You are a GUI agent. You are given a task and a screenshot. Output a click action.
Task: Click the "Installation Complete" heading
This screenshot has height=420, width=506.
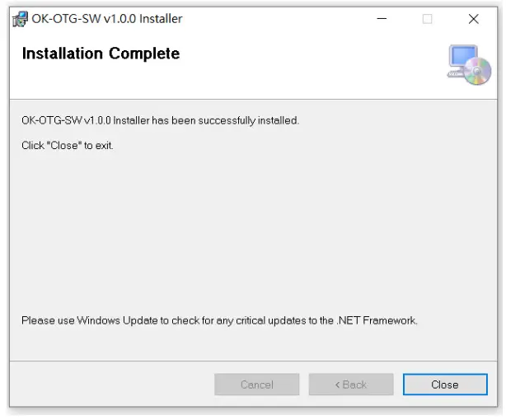pyautogui.click(x=101, y=54)
